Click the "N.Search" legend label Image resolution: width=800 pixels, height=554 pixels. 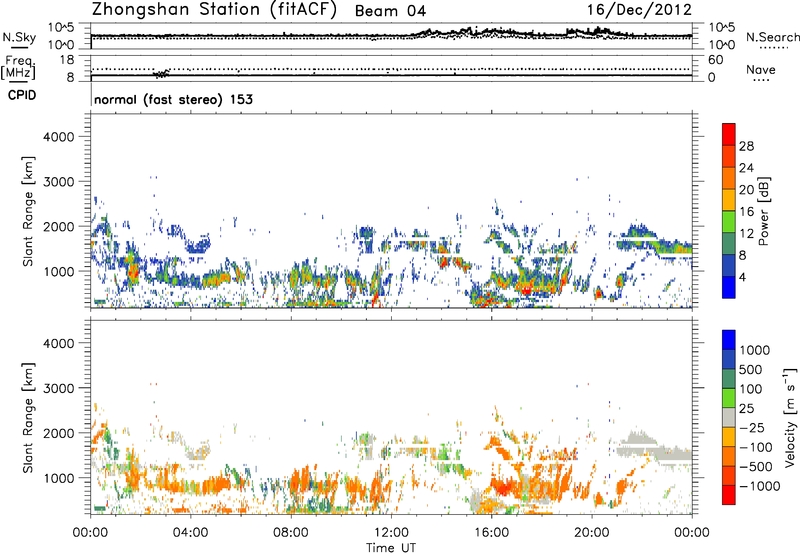pos(773,37)
